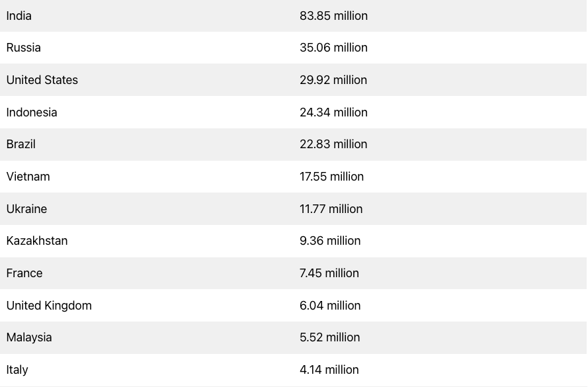Select the 9.36 million value

(330, 241)
